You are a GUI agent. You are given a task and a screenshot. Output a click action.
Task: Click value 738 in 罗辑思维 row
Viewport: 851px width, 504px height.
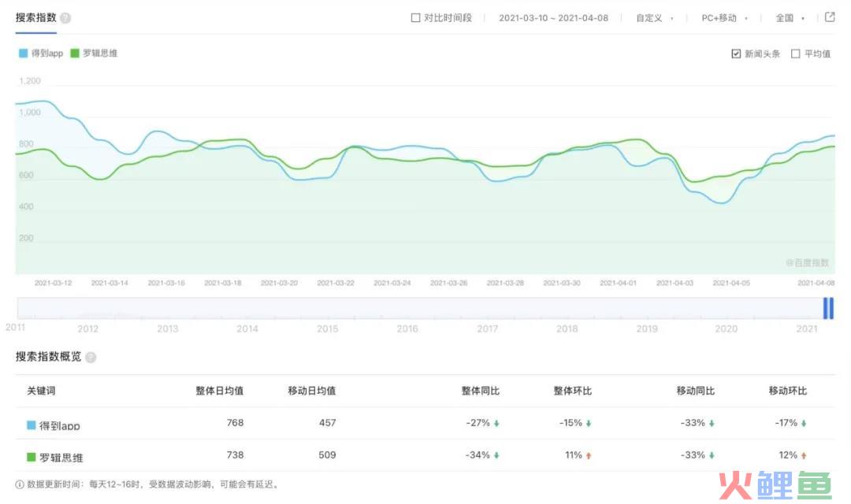point(235,454)
